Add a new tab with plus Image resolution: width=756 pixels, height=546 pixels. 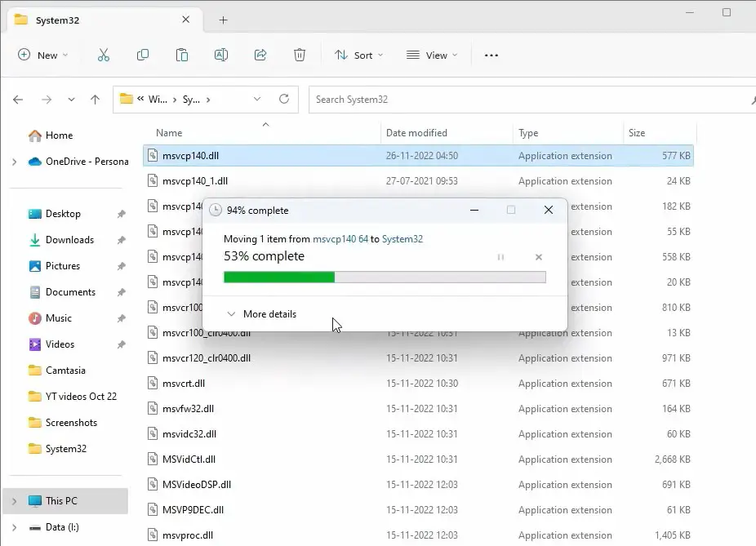click(223, 20)
